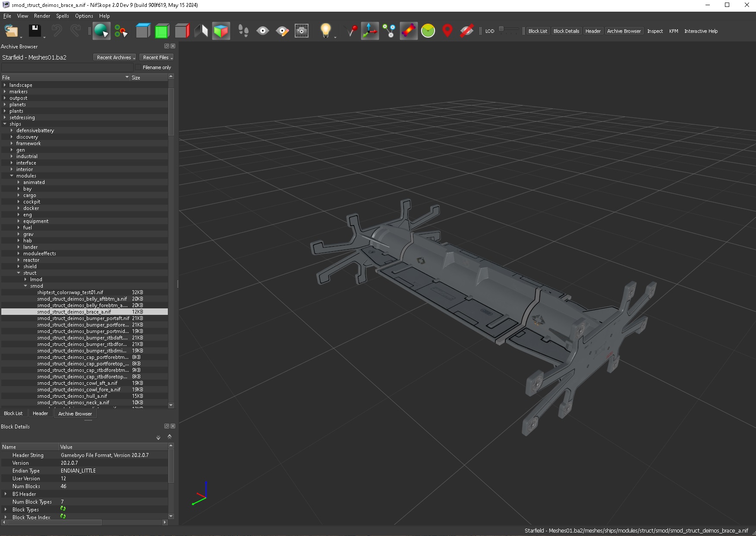Screen dimensions: 756x536
Task: Click the Save floppy disk icon
Action: click(x=35, y=31)
